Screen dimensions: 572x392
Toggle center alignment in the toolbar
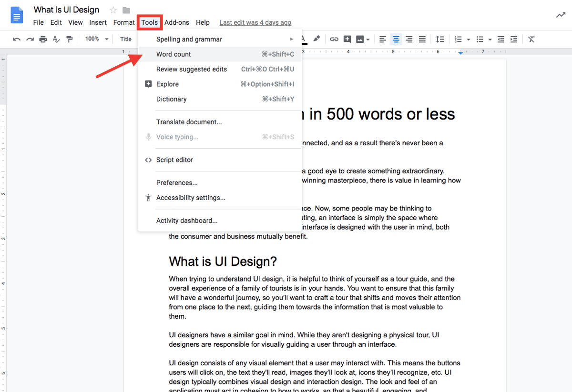tap(396, 39)
